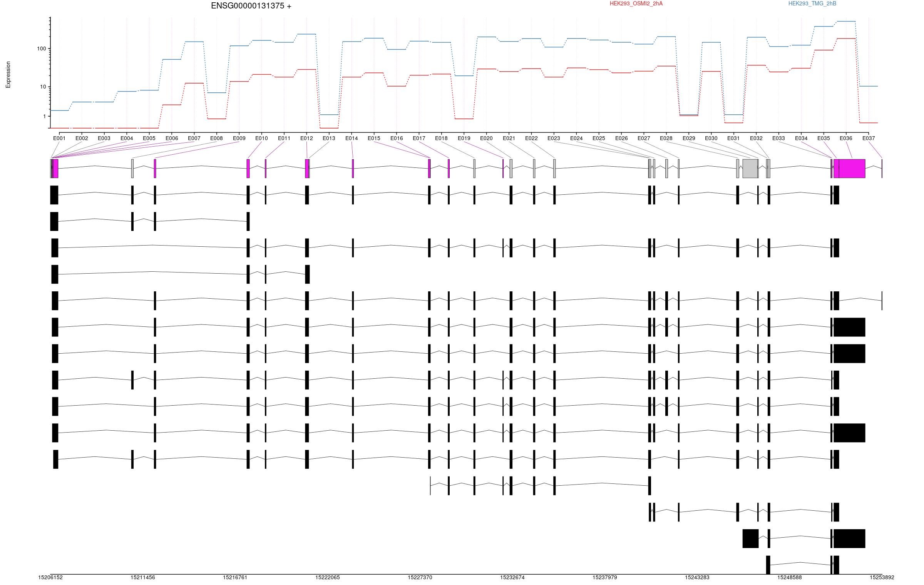Click exon label E037
The width and height of the screenshot is (924, 585).
coord(869,138)
